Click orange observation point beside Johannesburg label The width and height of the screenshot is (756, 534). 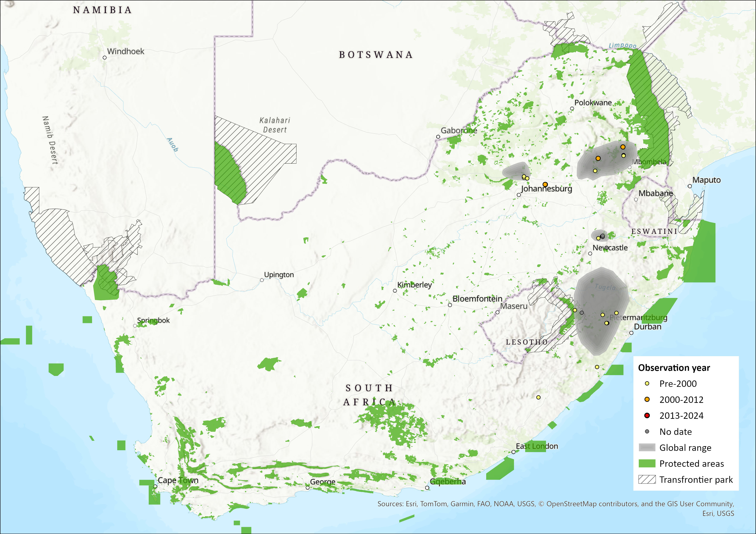(x=545, y=185)
